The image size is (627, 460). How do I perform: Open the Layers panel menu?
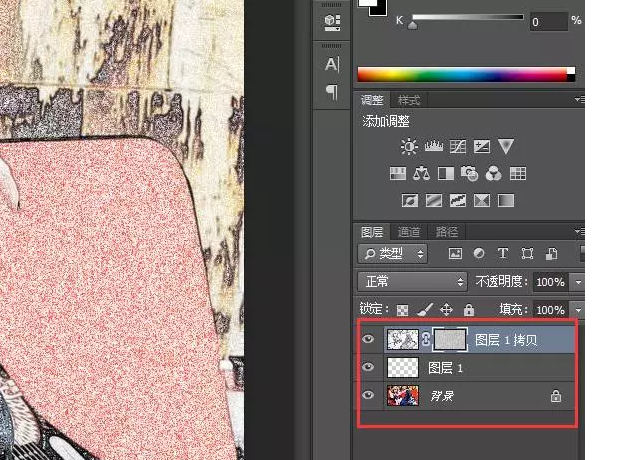pyautogui.click(x=579, y=231)
